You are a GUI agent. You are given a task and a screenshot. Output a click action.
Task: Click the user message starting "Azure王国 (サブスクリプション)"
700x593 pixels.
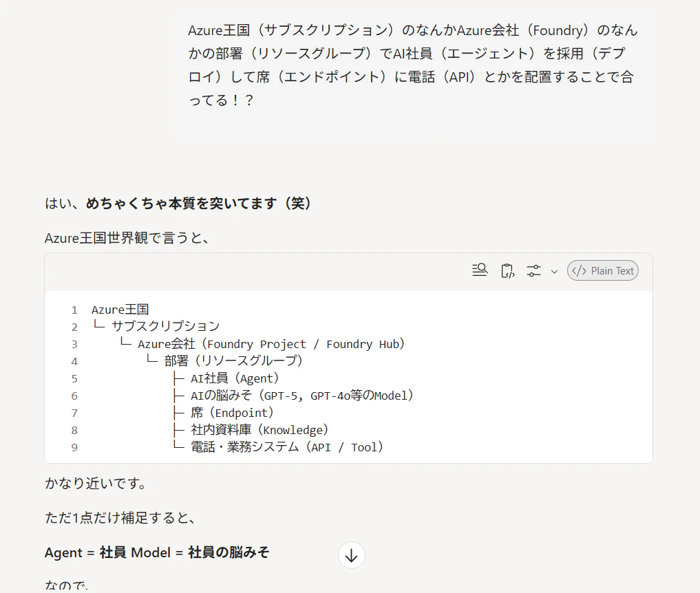coord(413,65)
